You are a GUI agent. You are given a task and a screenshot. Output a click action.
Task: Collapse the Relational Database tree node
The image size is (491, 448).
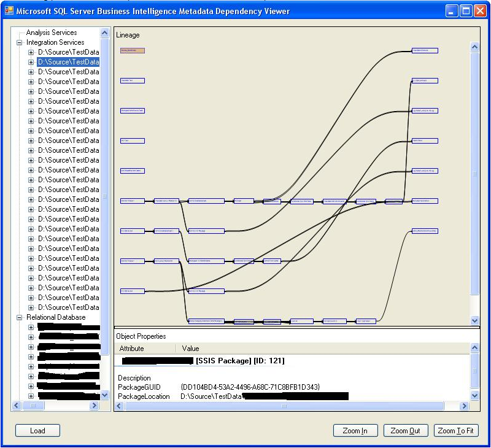[20, 317]
